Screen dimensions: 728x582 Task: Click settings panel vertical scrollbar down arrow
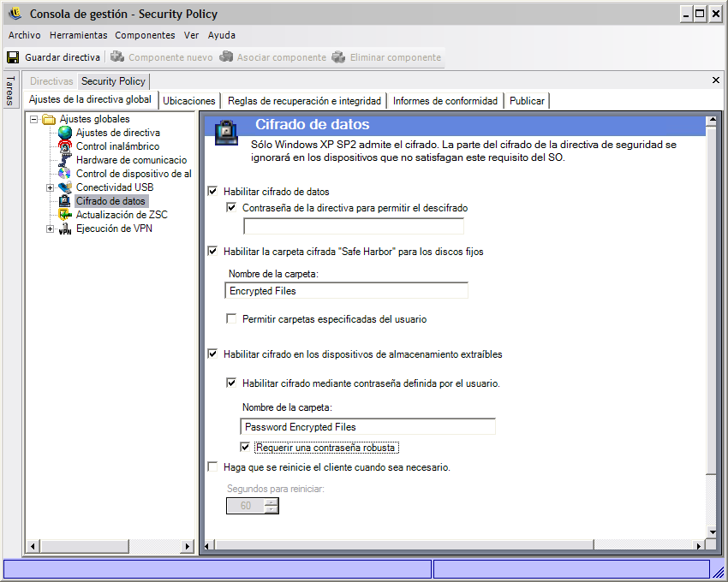711,532
